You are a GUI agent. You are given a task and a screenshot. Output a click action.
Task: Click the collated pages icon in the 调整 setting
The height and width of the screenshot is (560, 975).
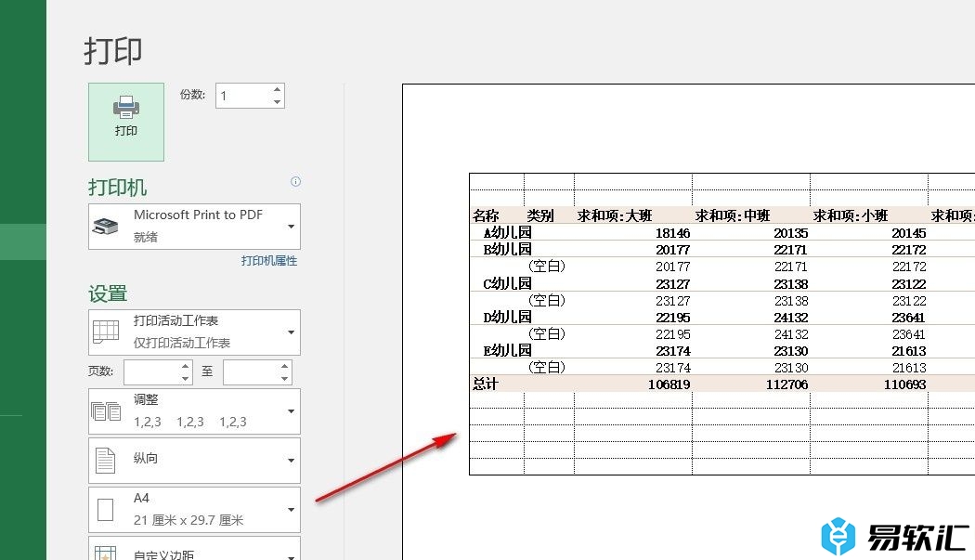(106, 411)
